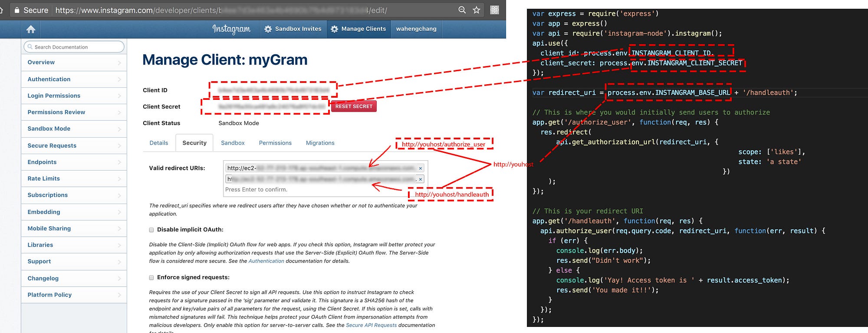Viewport: 868px width, 333px height.
Task: Switch to the Details tab
Action: 159,143
